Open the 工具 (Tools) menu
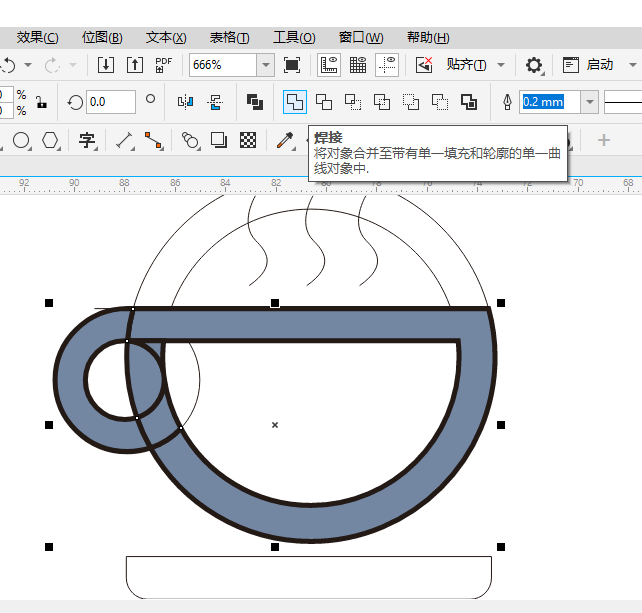 (294, 37)
